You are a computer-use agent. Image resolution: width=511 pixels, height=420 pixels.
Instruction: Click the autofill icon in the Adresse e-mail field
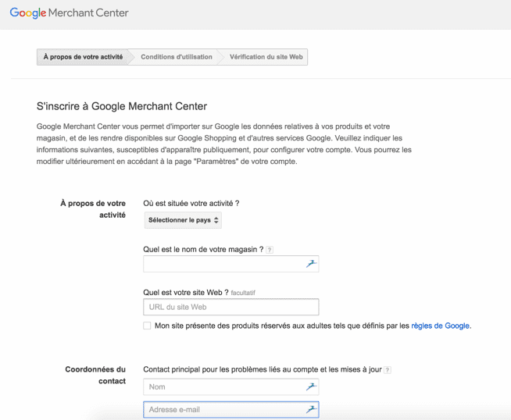[x=311, y=409]
